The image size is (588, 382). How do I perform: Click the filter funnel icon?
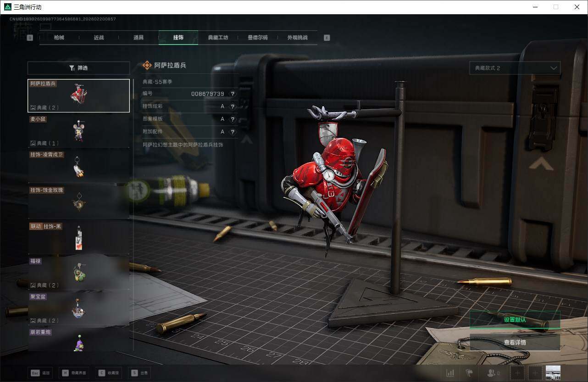tap(72, 68)
